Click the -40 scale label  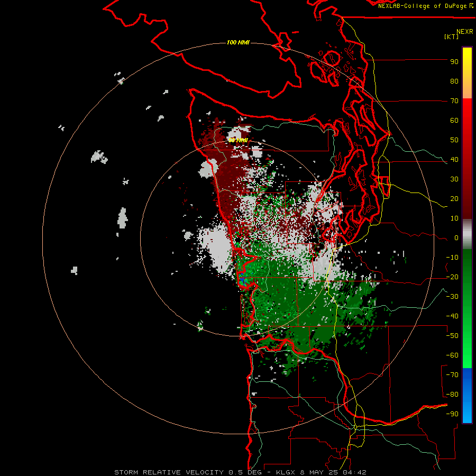(x=452, y=316)
